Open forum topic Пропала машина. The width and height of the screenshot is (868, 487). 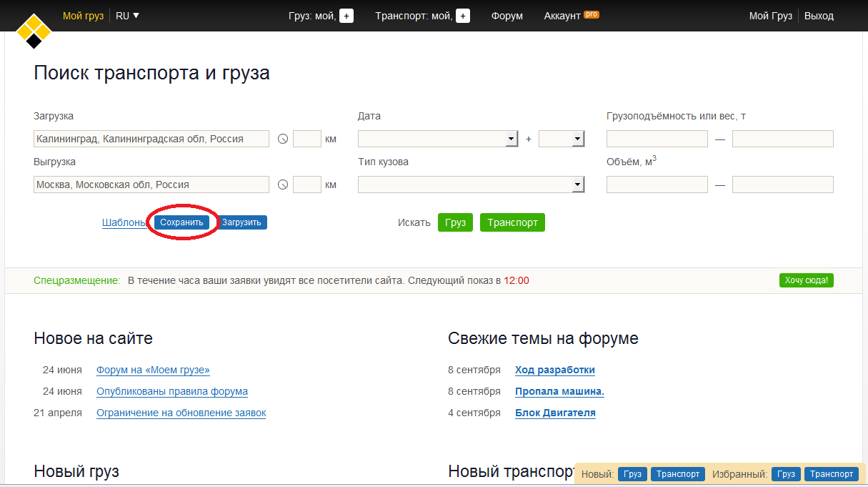559,391
